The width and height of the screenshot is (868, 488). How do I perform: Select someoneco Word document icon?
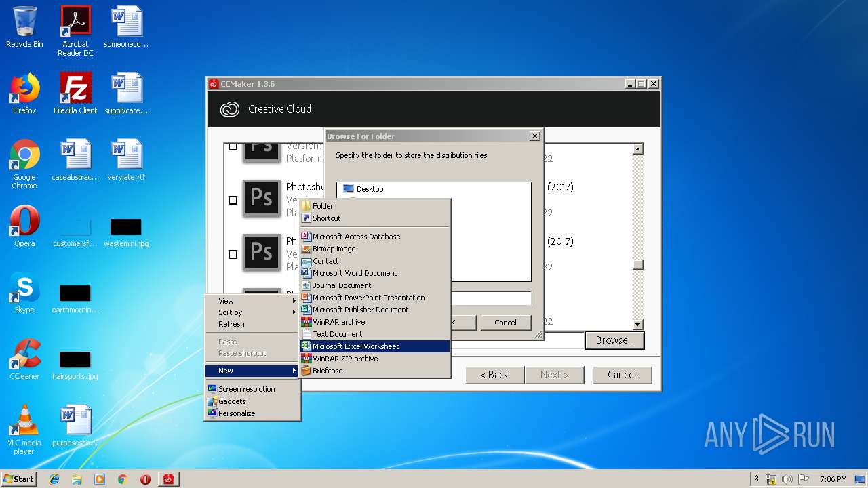point(126,27)
